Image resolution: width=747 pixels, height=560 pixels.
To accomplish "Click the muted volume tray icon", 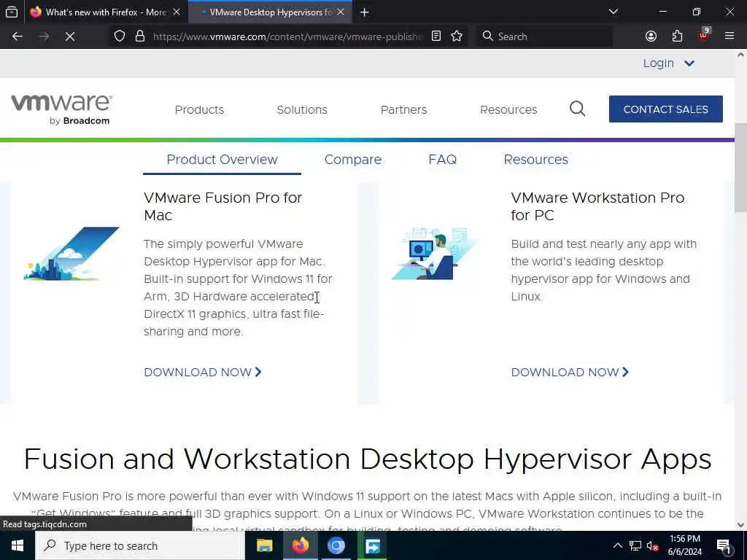I will (x=653, y=545).
